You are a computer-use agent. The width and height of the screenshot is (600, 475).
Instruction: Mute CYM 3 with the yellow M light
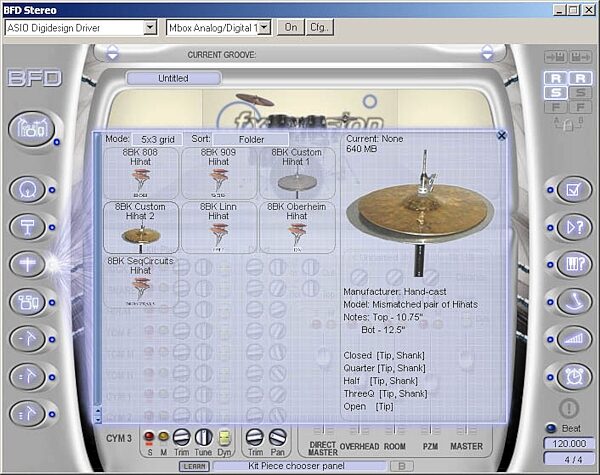tap(163, 436)
